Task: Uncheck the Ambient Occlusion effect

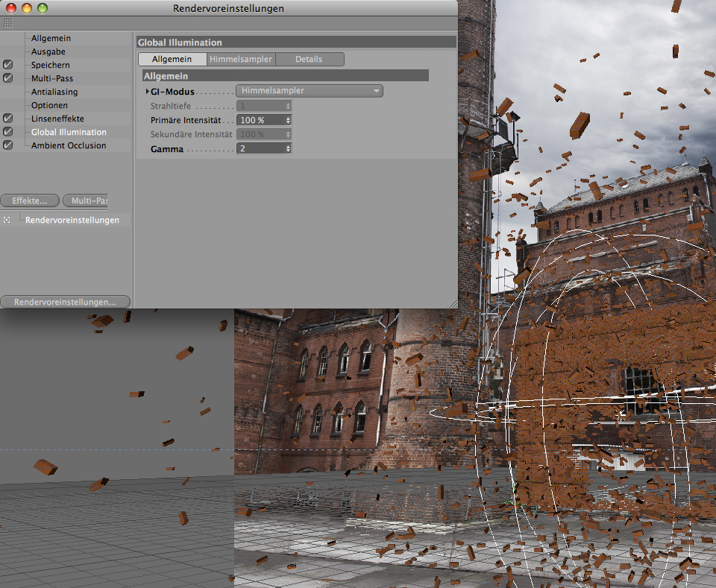Action: pos(8,145)
